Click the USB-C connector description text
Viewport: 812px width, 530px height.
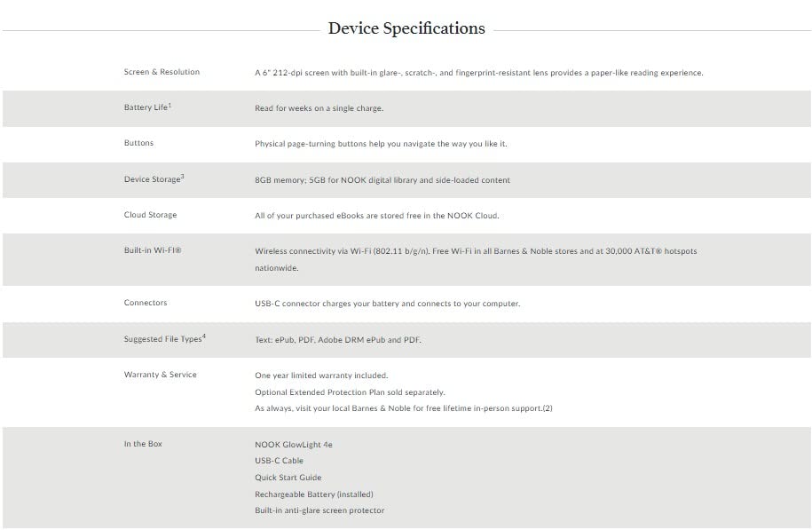click(x=387, y=304)
